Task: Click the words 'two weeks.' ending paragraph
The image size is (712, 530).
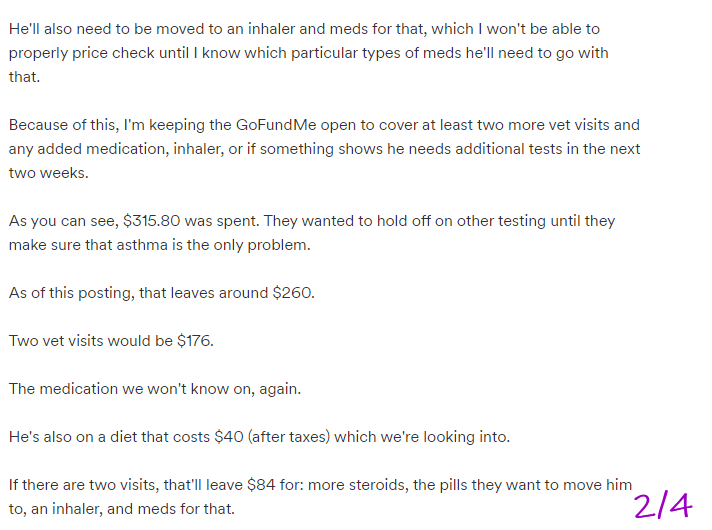Action: click(49, 173)
